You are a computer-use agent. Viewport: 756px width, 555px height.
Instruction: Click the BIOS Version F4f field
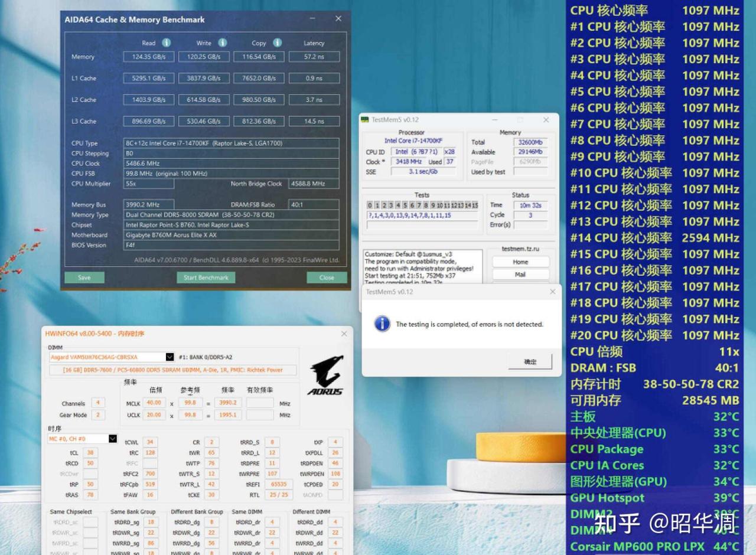[232, 245]
